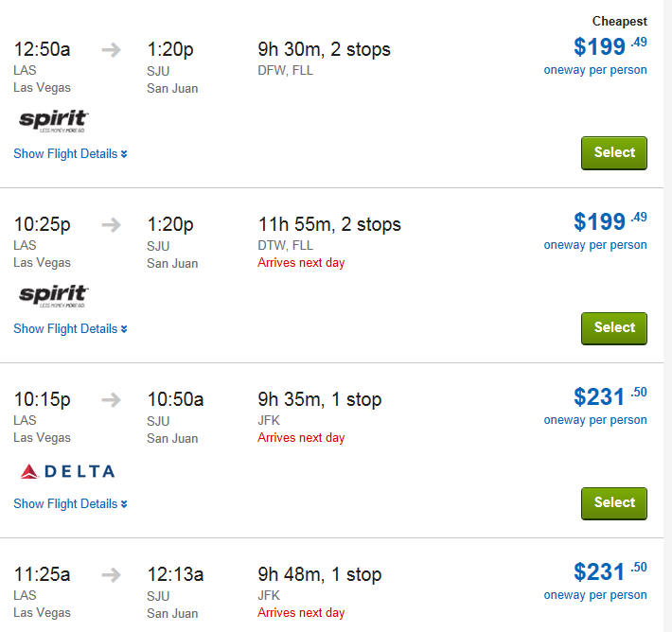Select the 11h 55m Spirit flight
The width and height of the screenshot is (672, 632).
coord(614,328)
